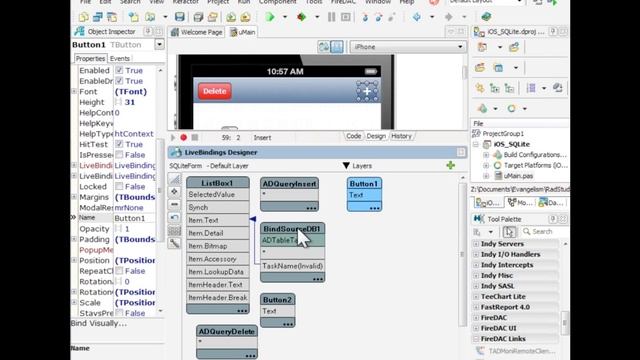Expand the TeeChart Lite palette category
The height and width of the screenshot is (360, 640).
pyautogui.click(x=476, y=296)
